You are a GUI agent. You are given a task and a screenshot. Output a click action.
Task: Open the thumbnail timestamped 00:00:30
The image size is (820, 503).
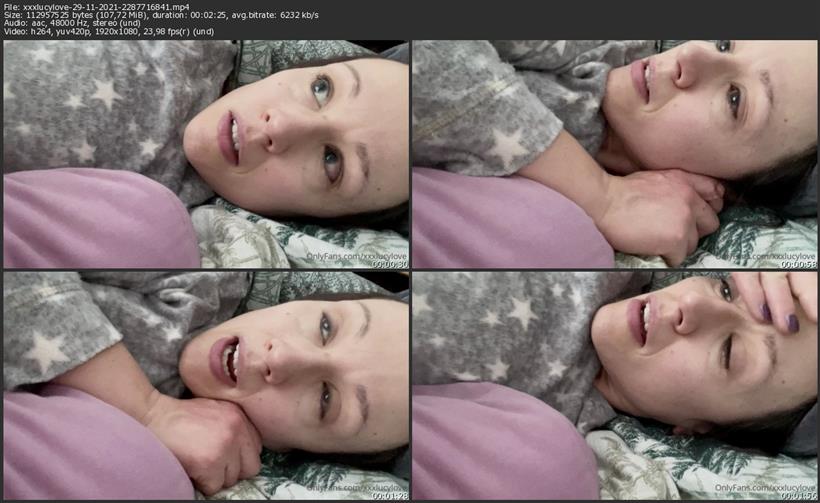click(206, 154)
